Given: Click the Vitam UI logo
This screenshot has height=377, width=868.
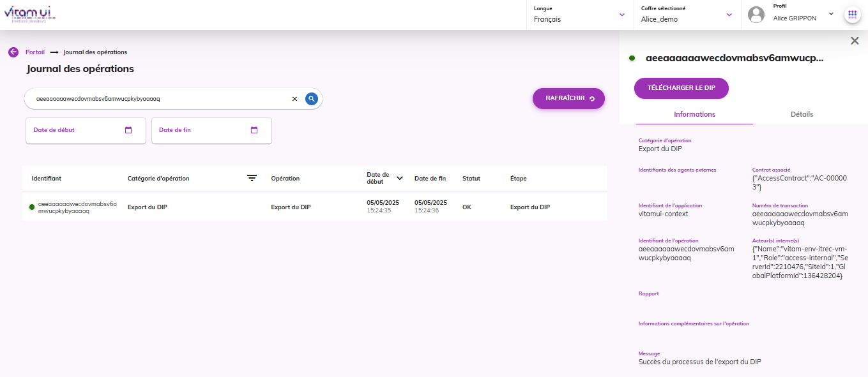Looking at the screenshot, I should (29, 14).
